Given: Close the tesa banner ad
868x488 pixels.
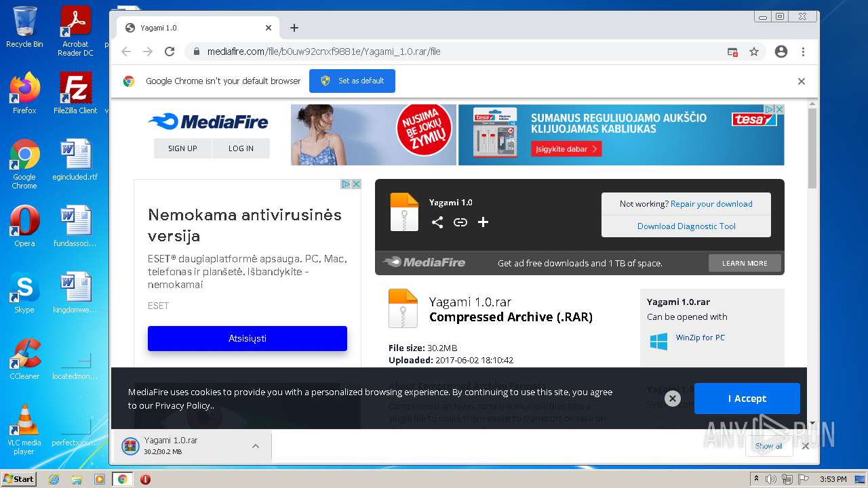Looking at the screenshot, I should coord(779,109).
